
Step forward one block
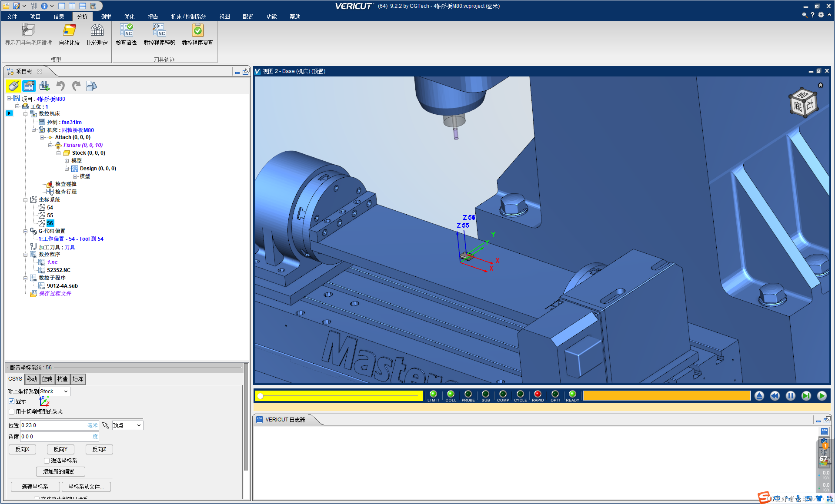tap(806, 396)
